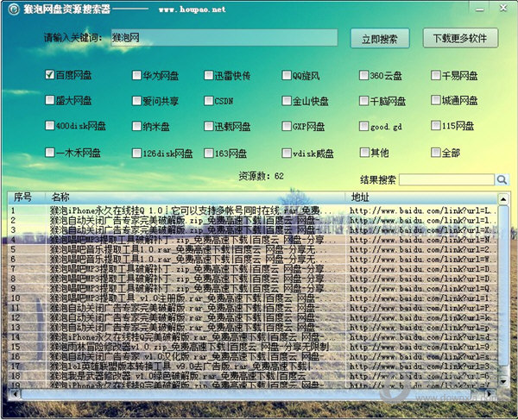Tick the 城通网盘 checkbox
This screenshot has width=518, height=420.
[436, 100]
